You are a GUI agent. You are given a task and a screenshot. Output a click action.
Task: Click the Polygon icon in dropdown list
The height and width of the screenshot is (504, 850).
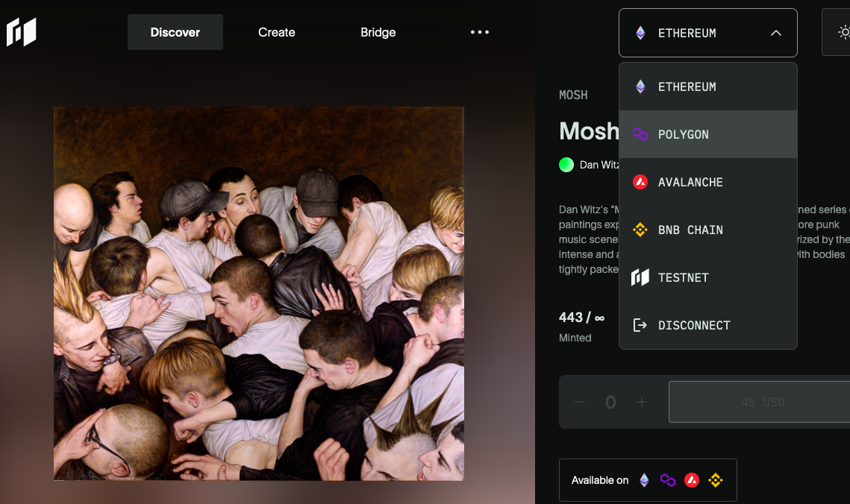(x=640, y=134)
